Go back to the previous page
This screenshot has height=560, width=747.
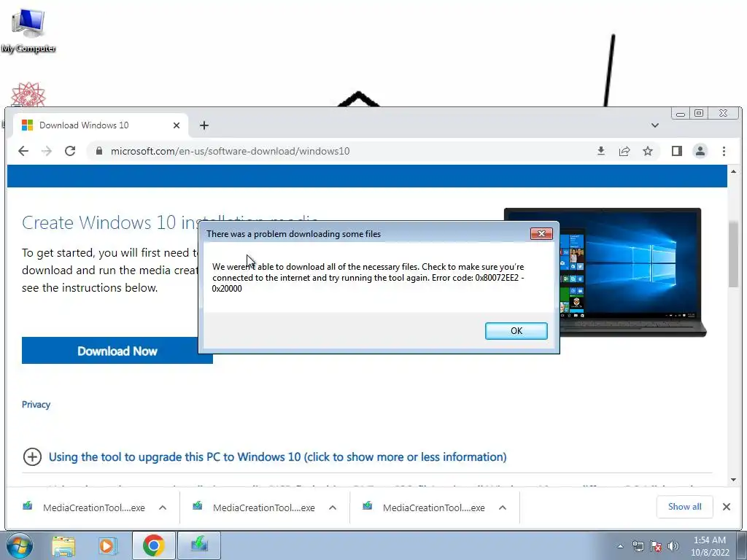click(23, 151)
